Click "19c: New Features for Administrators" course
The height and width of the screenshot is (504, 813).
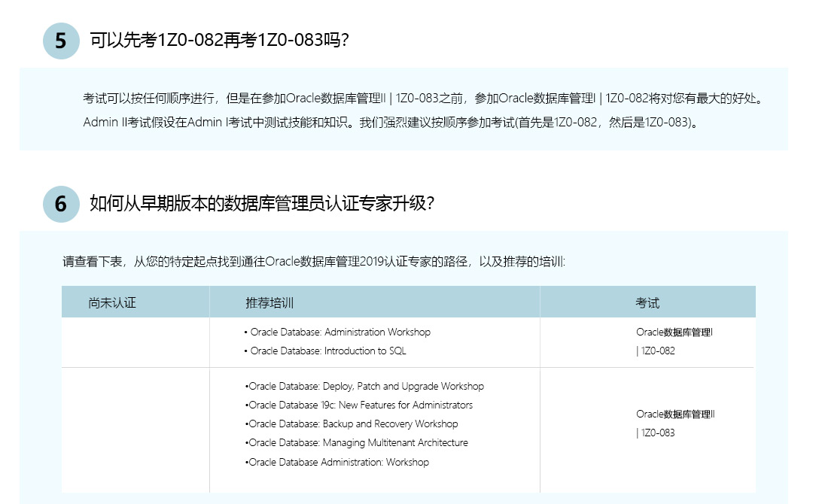click(359, 405)
